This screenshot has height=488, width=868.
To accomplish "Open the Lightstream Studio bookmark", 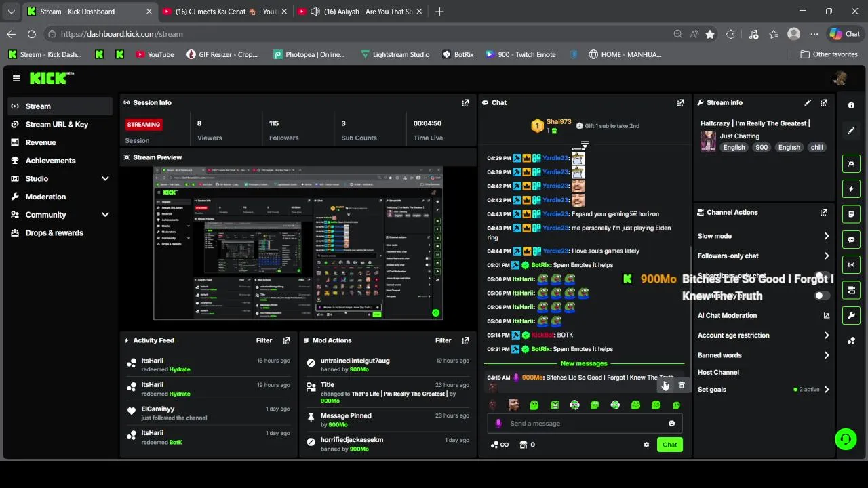I will 395,54.
